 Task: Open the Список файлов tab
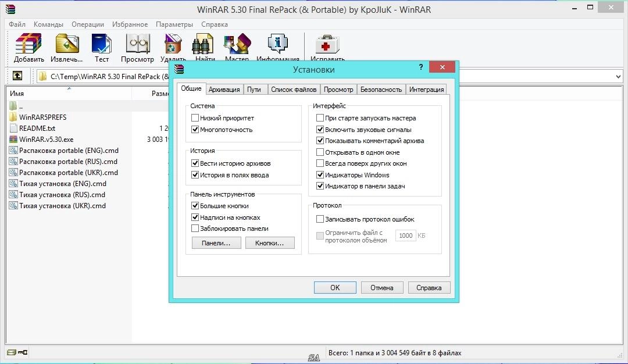click(x=294, y=90)
